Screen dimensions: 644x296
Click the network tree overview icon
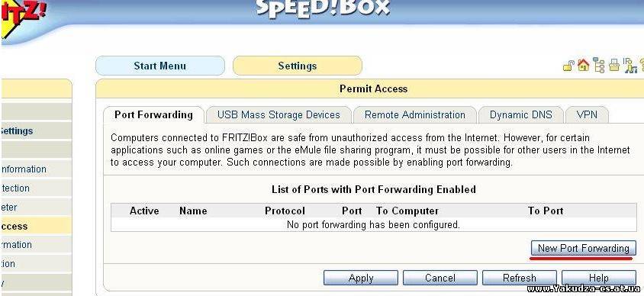click(x=599, y=66)
